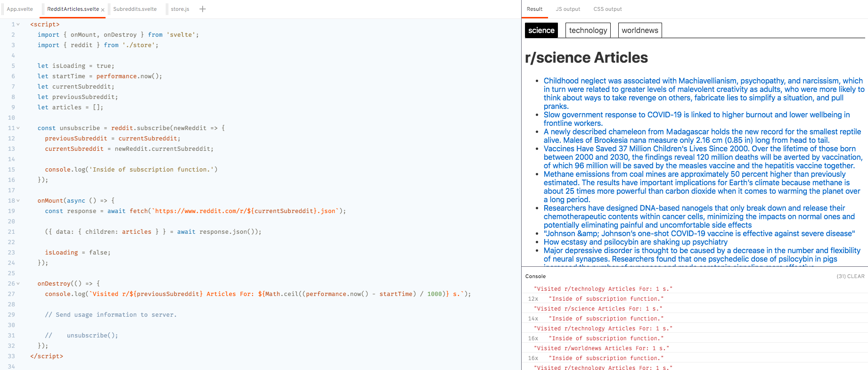Open the Vaccines Have Saved 37 Million link
Viewport: 868px width, 370px height.
[x=703, y=157]
